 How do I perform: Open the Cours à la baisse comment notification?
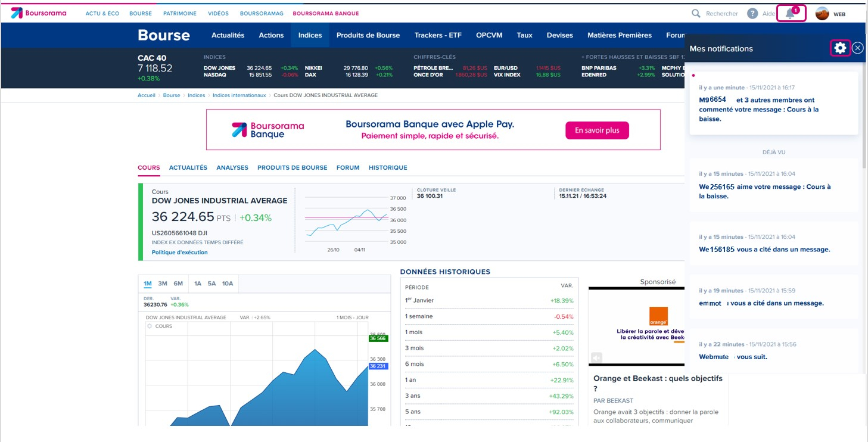[x=758, y=110]
